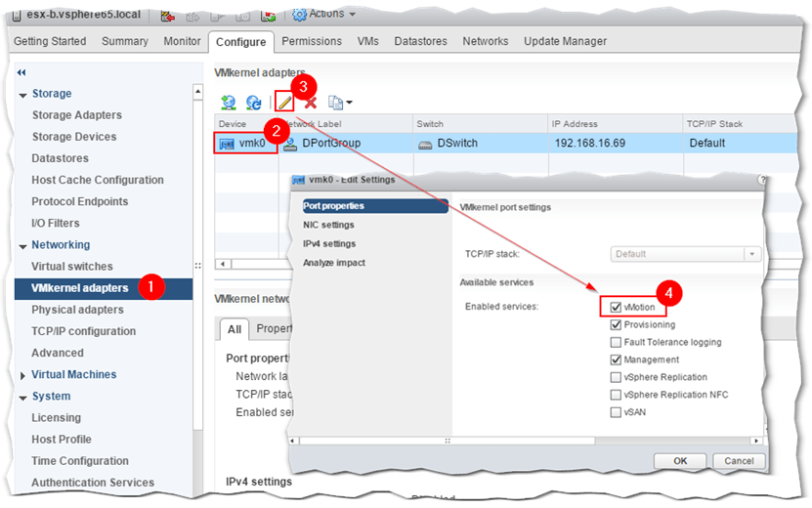The height and width of the screenshot is (508, 812).
Task: Open the Summary tab
Action: point(125,41)
